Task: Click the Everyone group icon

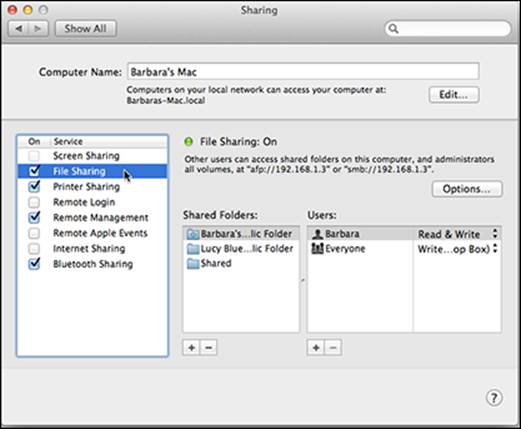Action: pyautogui.click(x=317, y=249)
